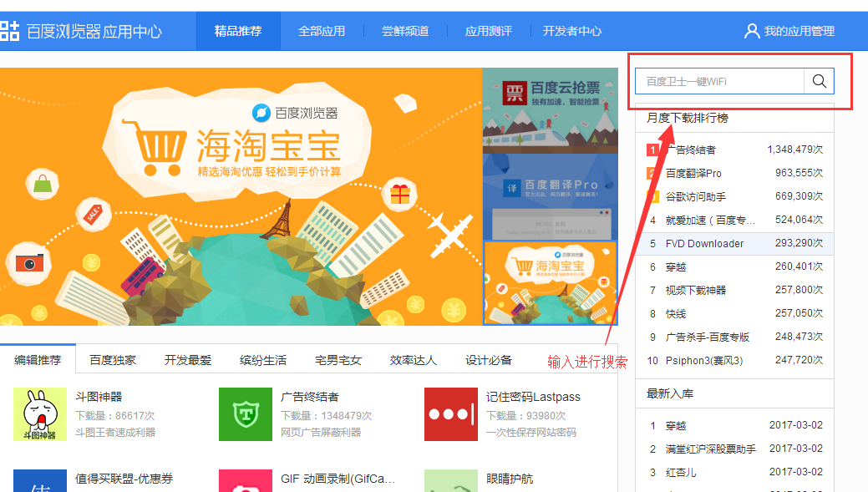Open 红杏儿 in the newest list
The image size is (868, 492).
pyautogui.click(x=681, y=473)
